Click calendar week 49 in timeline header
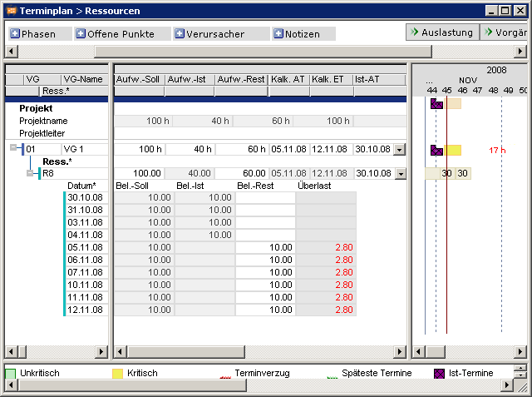532x397 pixels. [x=508, y=91]
